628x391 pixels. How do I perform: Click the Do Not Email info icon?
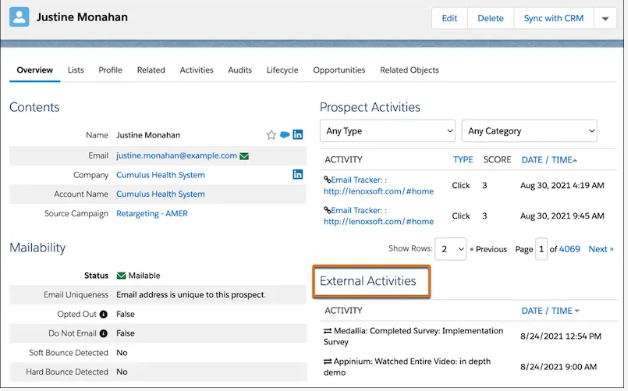(103, 333)
